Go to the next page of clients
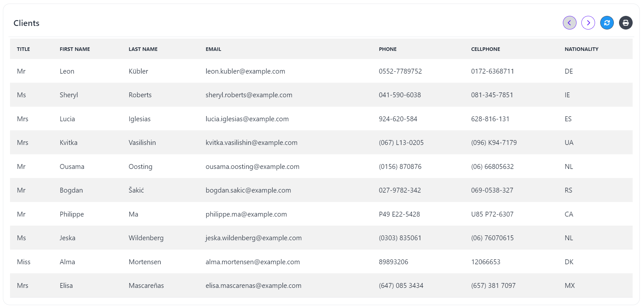The image size is (644, 308). (588, 23)
